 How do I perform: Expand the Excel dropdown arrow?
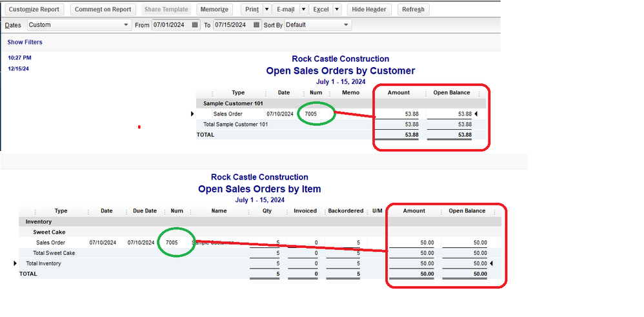337,10
